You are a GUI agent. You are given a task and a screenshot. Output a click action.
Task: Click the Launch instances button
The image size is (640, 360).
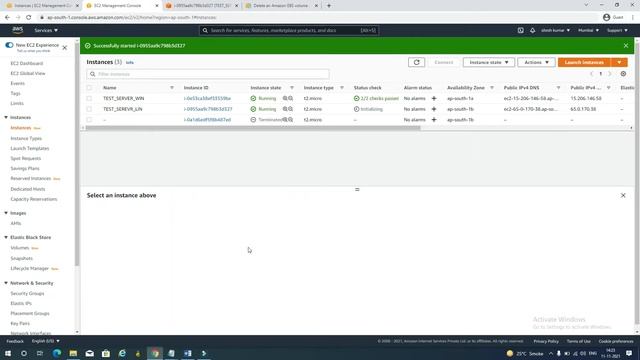pos(584,62)
